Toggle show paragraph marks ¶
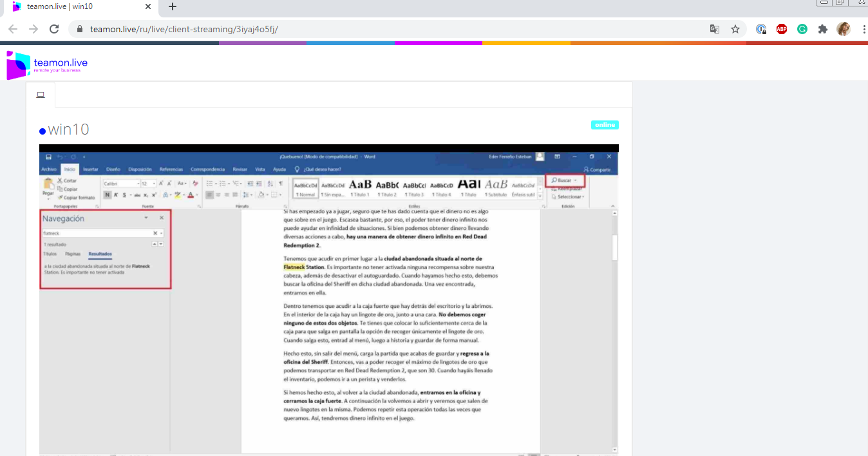The height and width of the screenshot is (456, 868). 281,184
